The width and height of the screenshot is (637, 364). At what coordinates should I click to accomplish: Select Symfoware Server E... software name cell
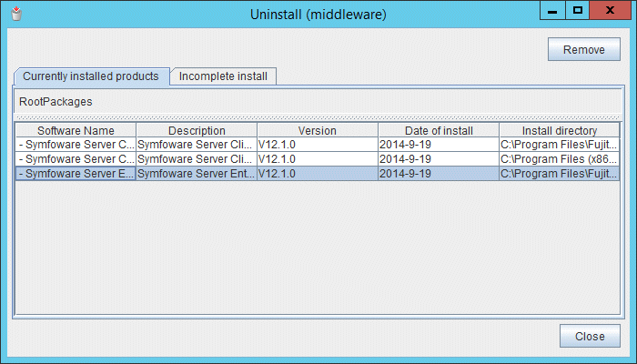coord(76,174)
